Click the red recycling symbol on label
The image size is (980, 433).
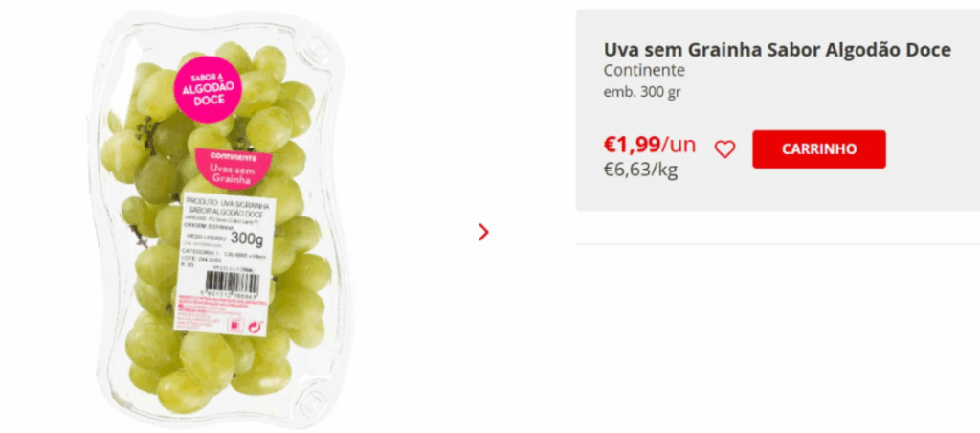pos(255,326)
